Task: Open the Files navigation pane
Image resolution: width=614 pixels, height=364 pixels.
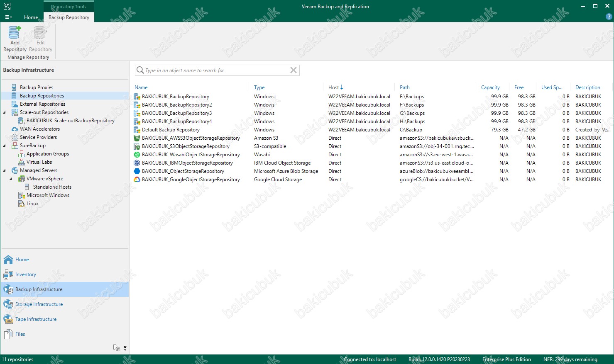Action: tap(65, 334)
